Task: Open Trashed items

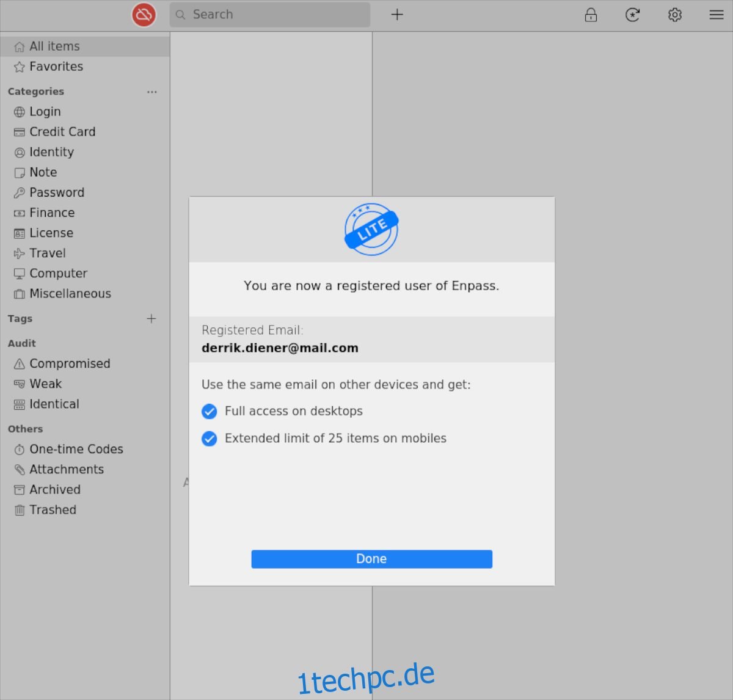Action: (x=85, y=509)
